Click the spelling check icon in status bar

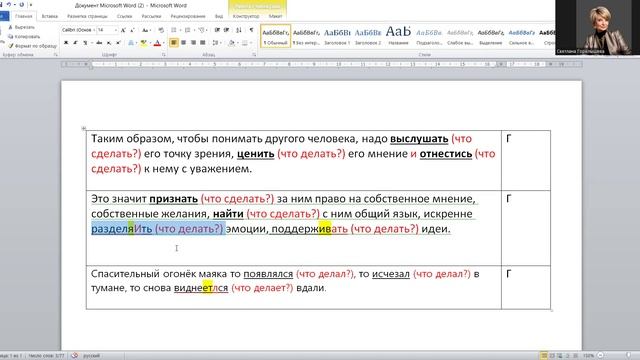coord(74,356)
